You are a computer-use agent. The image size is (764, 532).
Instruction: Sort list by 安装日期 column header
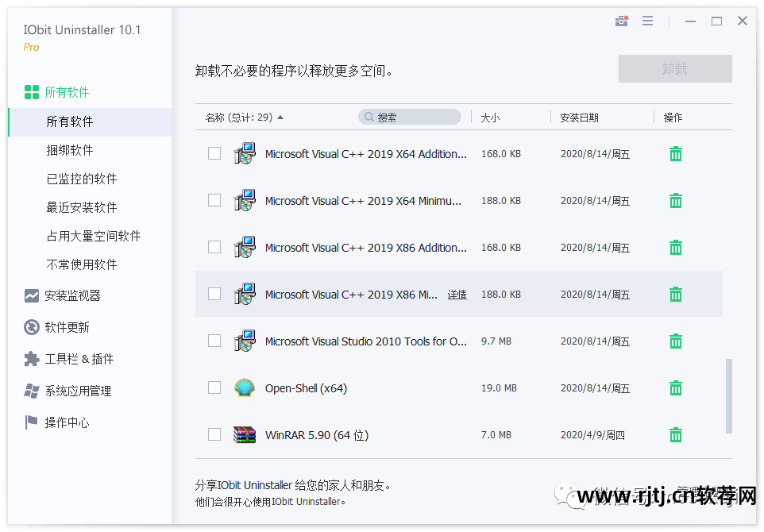pyautogui.click(x=579, y=118)
